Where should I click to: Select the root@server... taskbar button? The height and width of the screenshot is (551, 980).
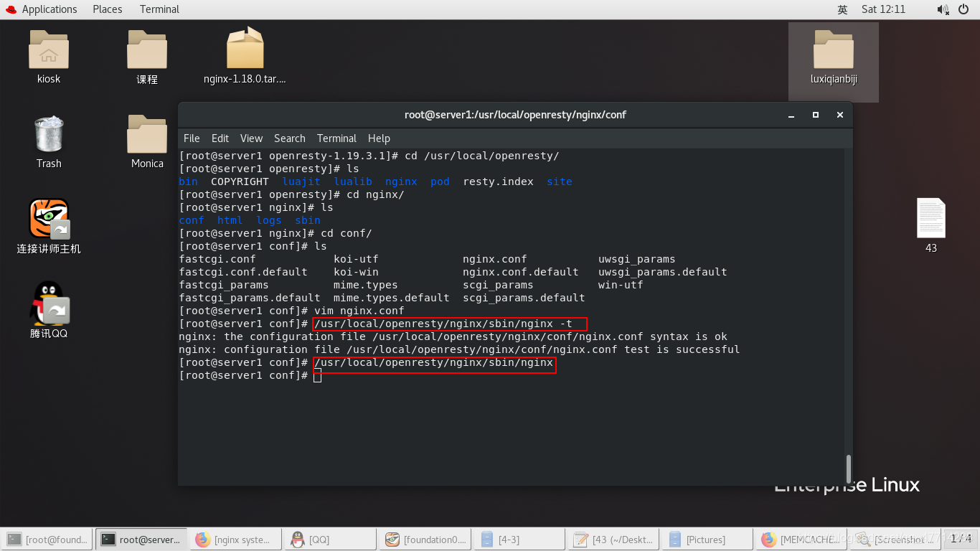[x=141, y=539]
